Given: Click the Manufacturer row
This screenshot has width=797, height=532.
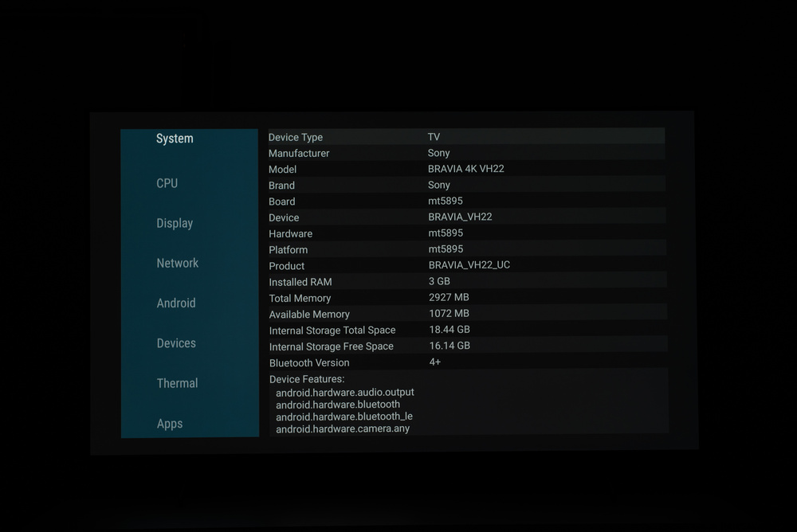Looking at the screenshot, I should (x=466, y=153).
